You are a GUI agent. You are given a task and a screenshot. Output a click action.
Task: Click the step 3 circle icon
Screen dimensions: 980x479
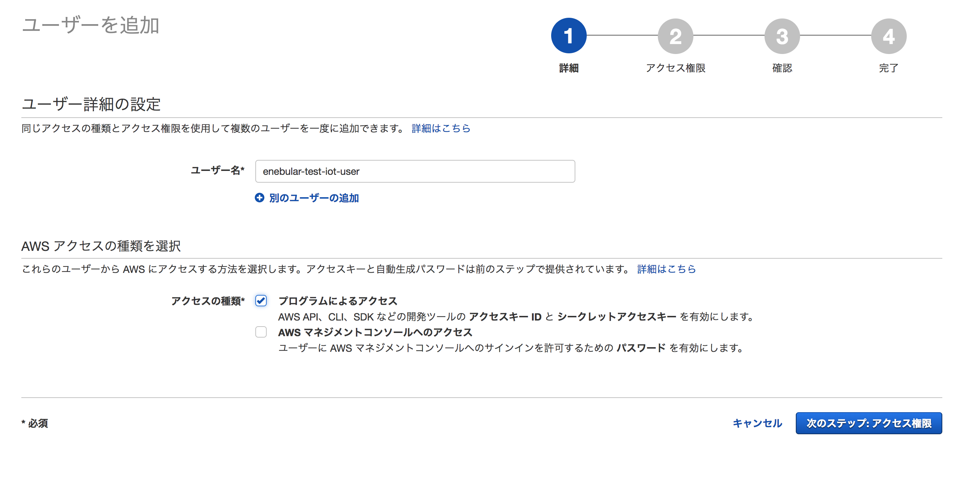tap(782, 36)
